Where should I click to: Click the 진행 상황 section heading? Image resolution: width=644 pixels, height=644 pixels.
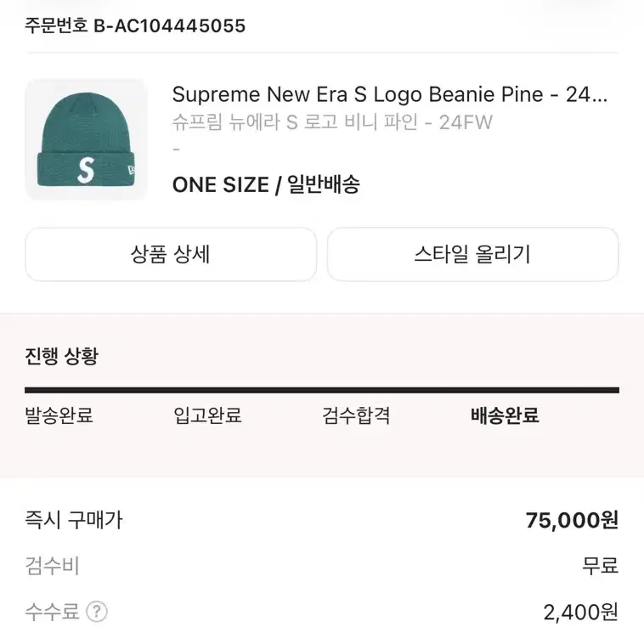tap(62, 356)
